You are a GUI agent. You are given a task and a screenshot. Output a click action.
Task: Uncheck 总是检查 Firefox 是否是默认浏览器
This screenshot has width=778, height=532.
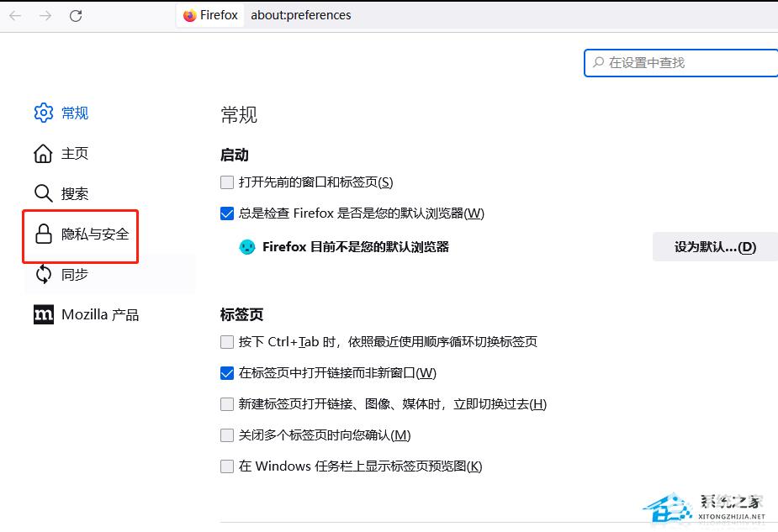[227, 213]
